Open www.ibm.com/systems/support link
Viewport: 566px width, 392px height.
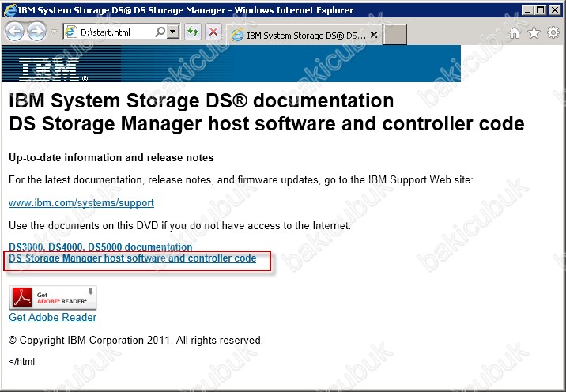pos(81,203)
